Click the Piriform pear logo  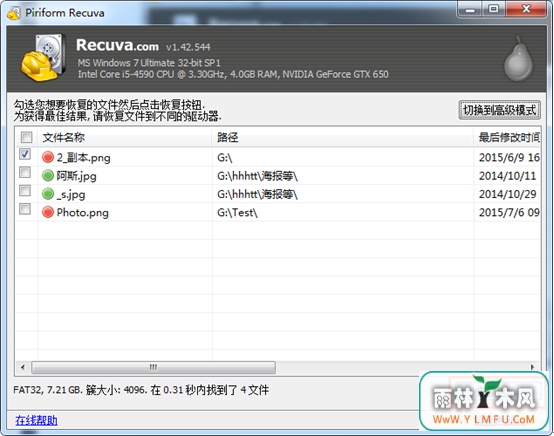click(518, 59)
